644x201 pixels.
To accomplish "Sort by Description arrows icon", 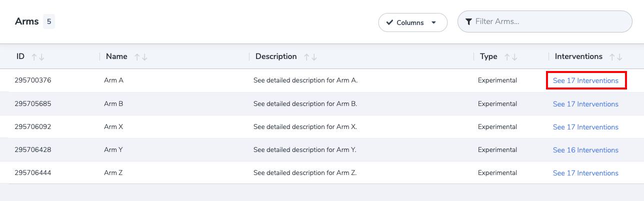I will (310, 57).
